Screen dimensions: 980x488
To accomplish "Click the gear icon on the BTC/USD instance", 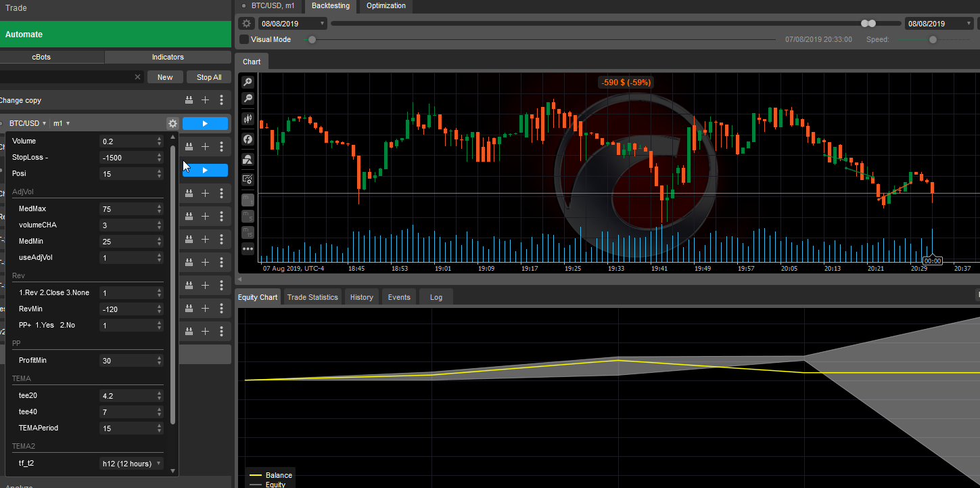I will tap(172, 123).
